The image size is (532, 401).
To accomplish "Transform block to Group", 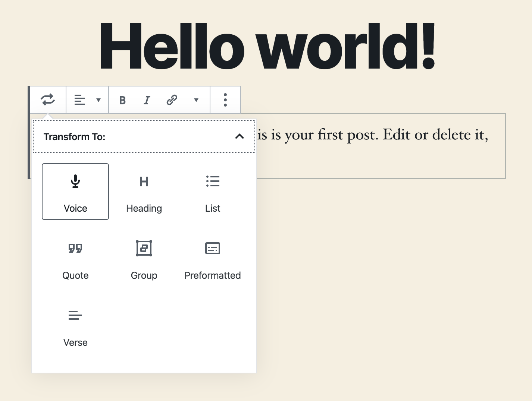I will 144,259.
